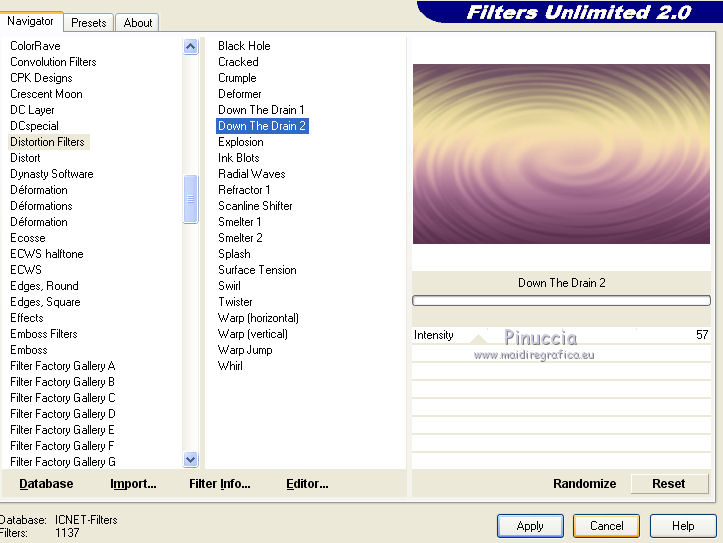Switch to the Presets tab
Image resolution: width=723 pixels, height=543 pixels.
point(89,23)
